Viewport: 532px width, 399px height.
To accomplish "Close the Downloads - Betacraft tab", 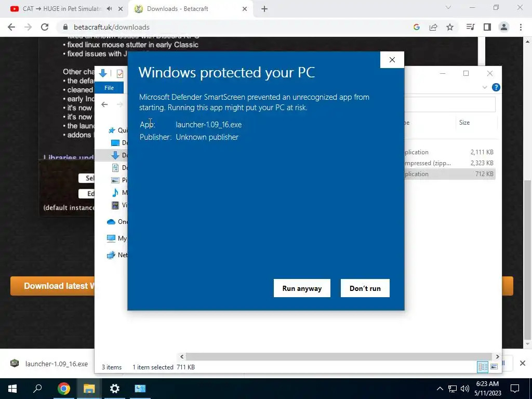I will [245, 9].
